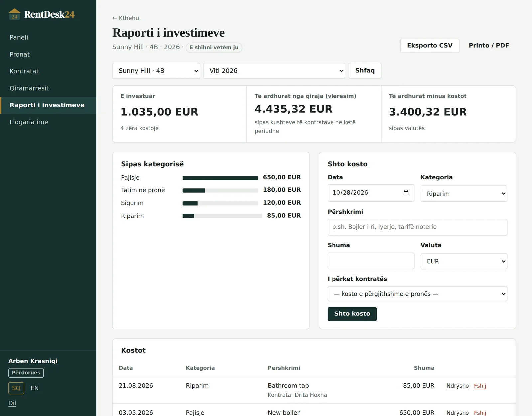Click Ndrysho for New boiler row

[458, 413]
